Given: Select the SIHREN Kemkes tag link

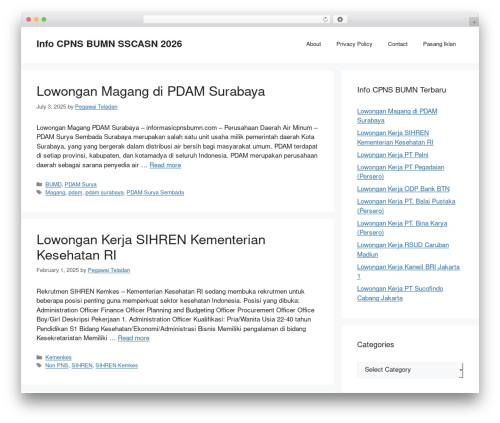Looking at the screenshot, I should point(117,365).
